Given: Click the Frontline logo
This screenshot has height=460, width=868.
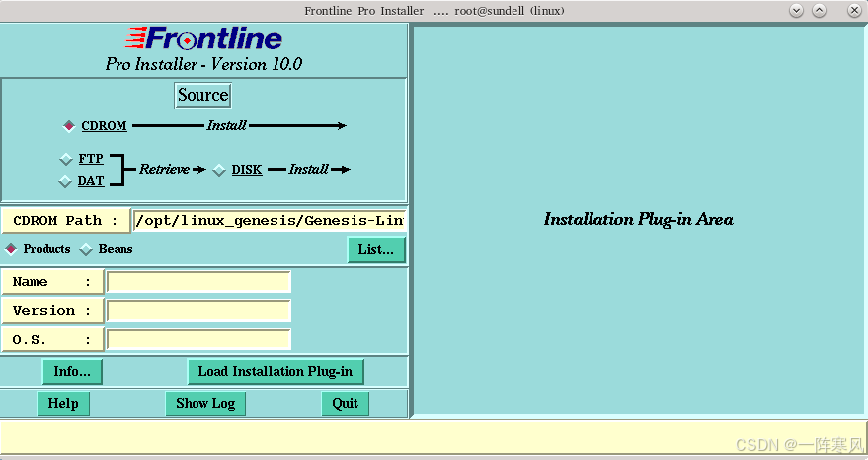Looking at the screenshot, I should 203,38.
